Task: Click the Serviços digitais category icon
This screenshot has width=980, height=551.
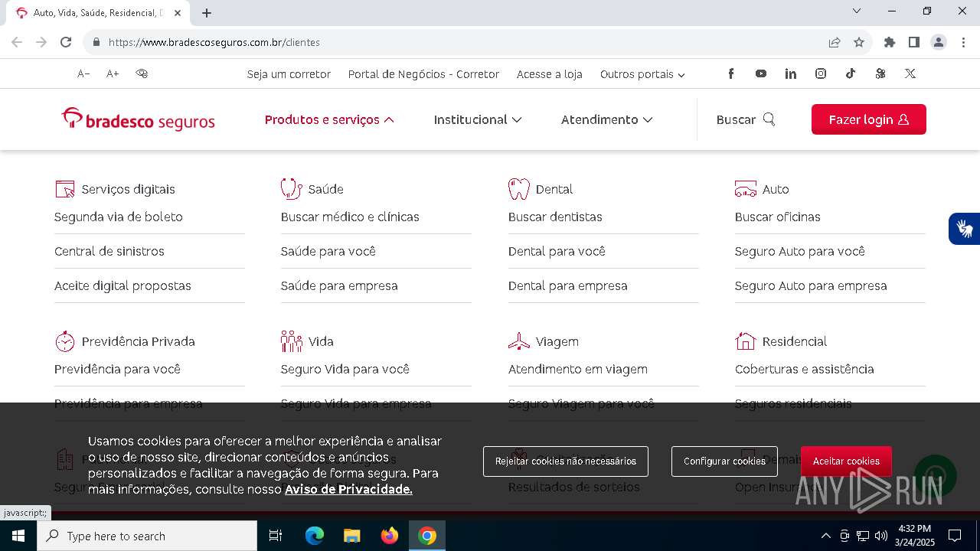Action: [x=65, y=189]
